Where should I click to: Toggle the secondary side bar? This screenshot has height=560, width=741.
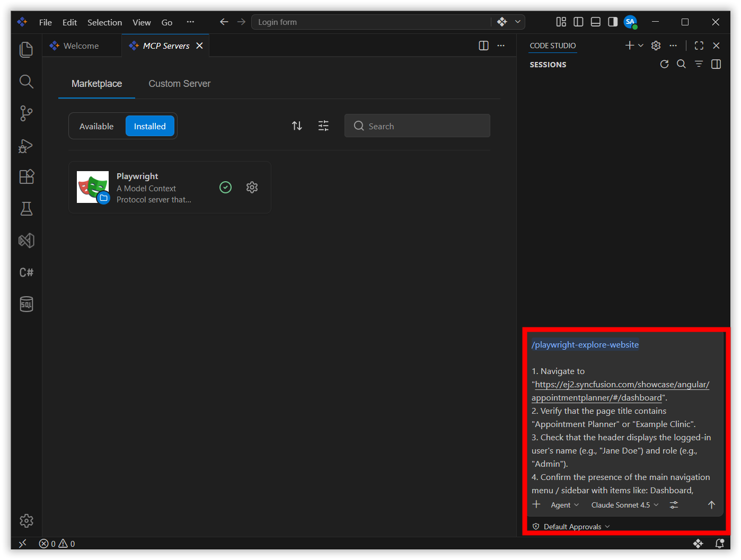(613, 22)
